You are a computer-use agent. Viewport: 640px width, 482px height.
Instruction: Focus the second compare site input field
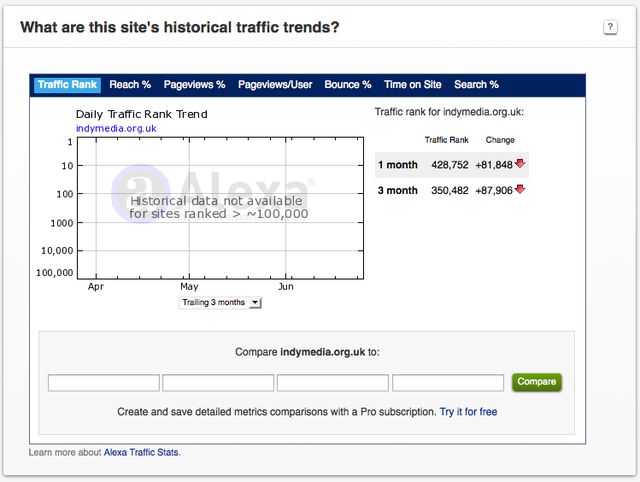[218, 383]
